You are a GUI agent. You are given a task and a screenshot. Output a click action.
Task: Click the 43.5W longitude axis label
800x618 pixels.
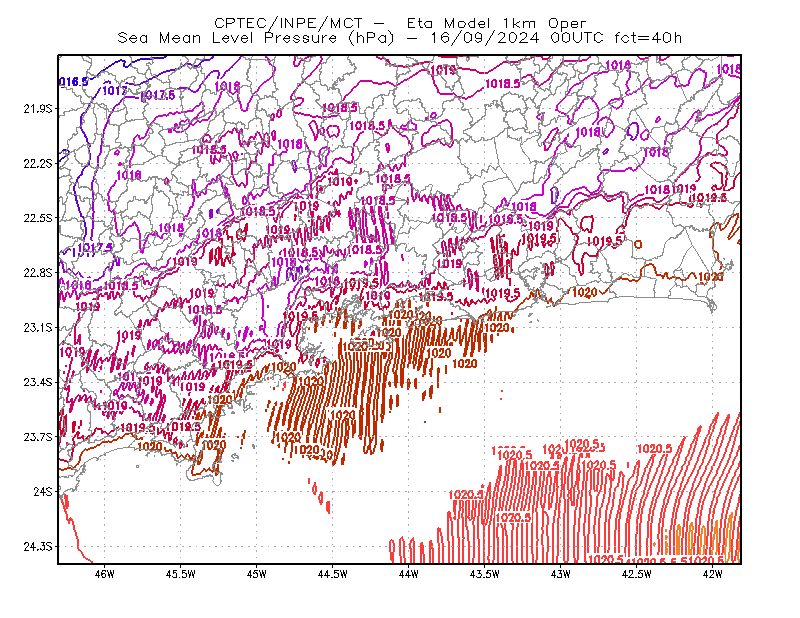485,574
